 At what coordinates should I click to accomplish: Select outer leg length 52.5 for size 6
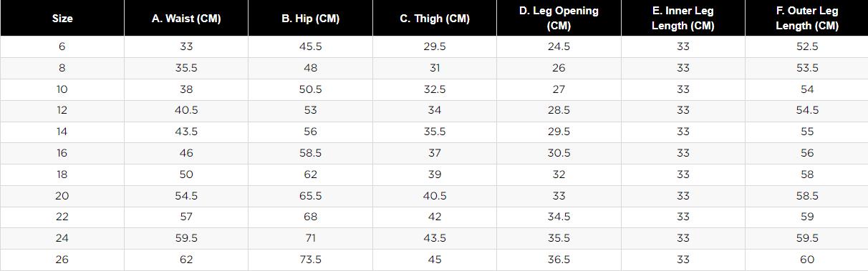pos(807,46)
